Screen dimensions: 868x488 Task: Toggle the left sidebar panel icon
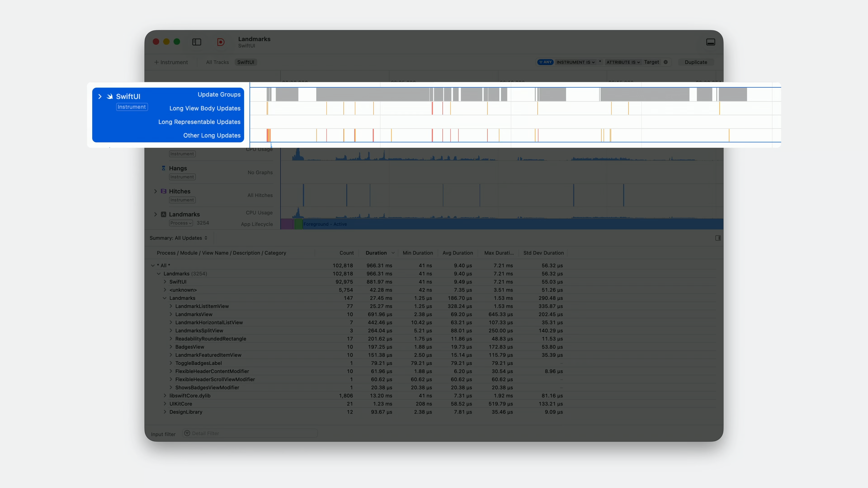point(196,42)
